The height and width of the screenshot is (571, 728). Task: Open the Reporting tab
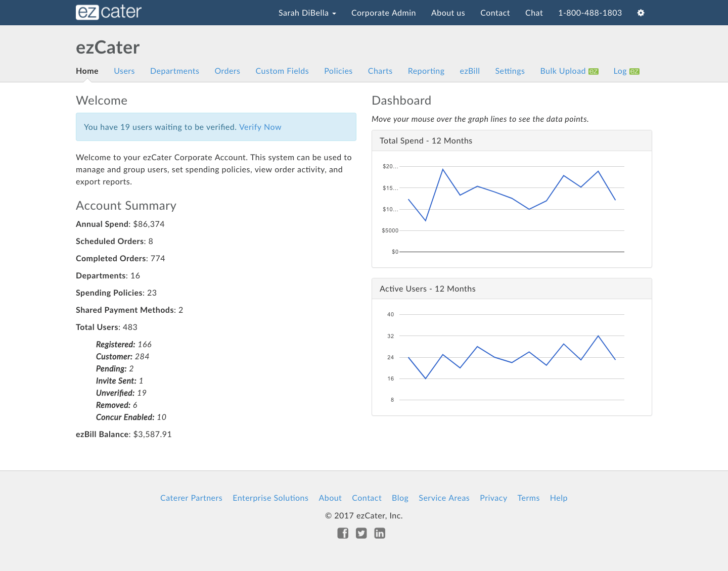(x=426, y=71)
